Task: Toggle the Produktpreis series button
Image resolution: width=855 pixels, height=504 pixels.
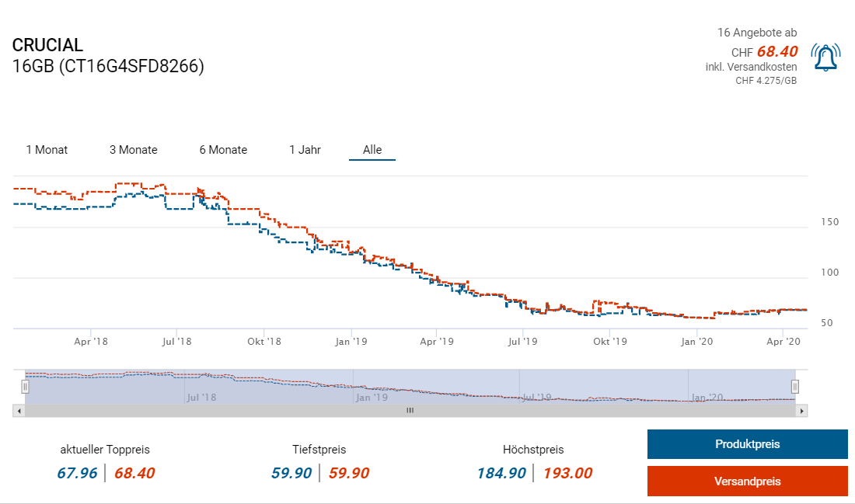Action: click(748, 444)
